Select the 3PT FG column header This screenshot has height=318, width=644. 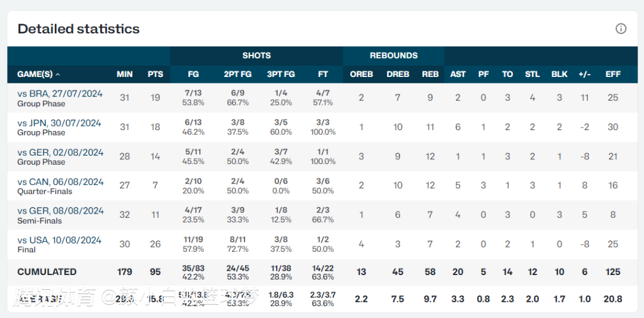[281, 75]
